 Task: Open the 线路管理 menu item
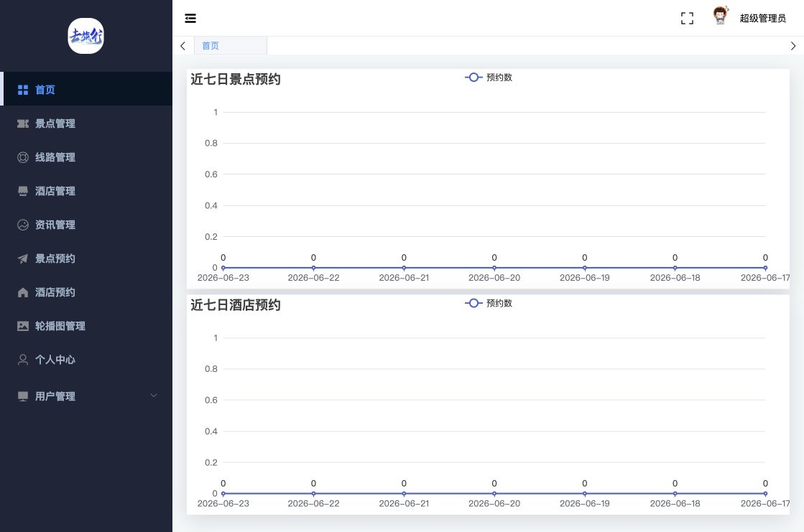[86, 157]
